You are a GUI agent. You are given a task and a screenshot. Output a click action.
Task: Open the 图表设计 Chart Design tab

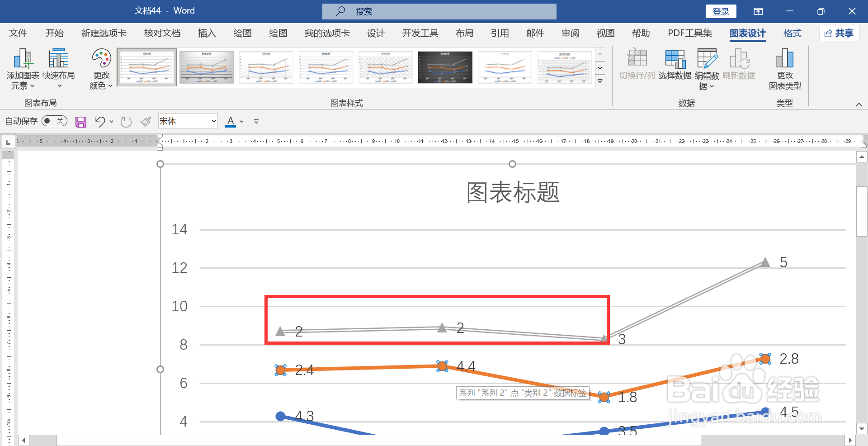pyautogui.click(x=747, y=33)
